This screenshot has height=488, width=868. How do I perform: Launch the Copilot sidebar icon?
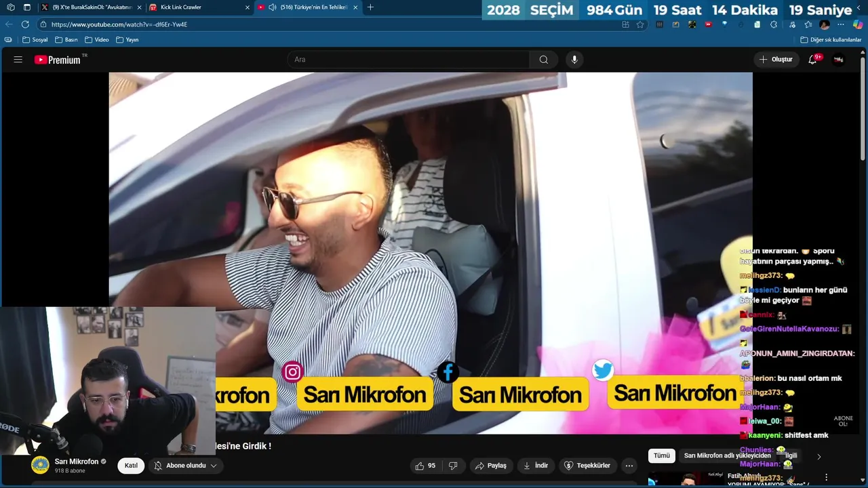point(858,24)
